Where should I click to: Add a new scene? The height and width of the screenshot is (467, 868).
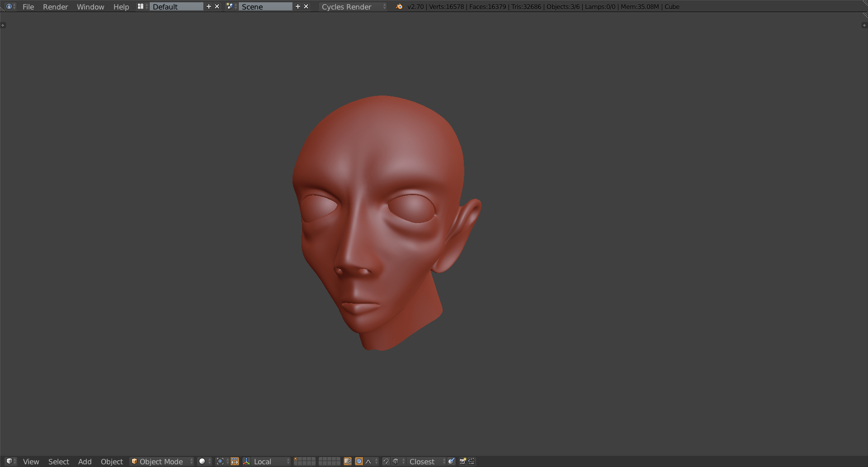[x=298, y=6]
